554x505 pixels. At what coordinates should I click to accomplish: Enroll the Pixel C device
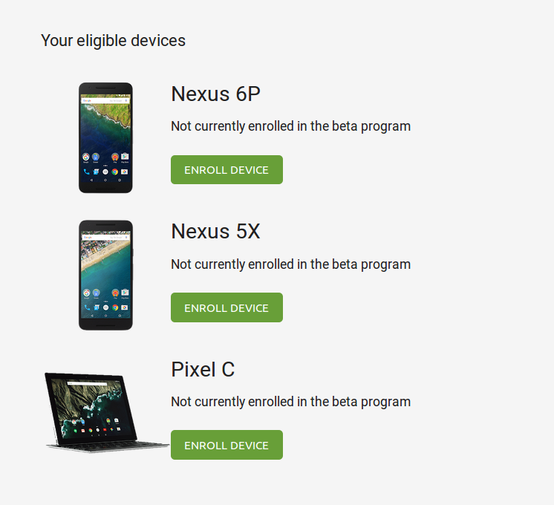(x=226, y=445)
